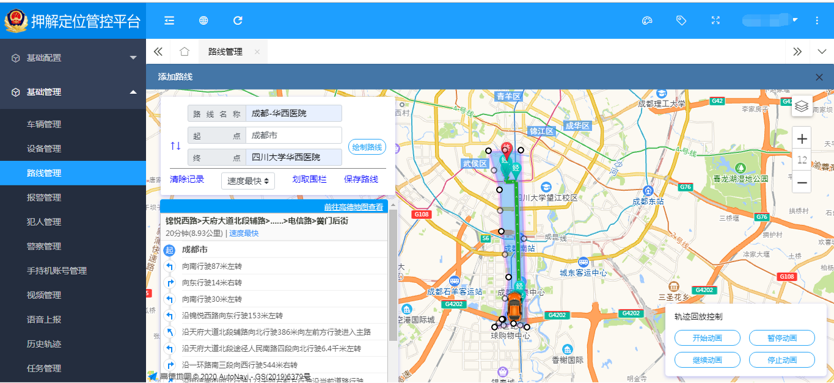834x383 pixels.
Task: Zoom in the map with plus button
Action: [x=802, y=139]
